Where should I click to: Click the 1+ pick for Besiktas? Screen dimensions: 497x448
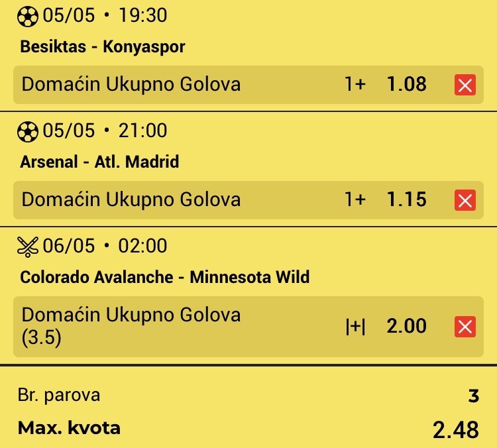[x=355, y=84]
